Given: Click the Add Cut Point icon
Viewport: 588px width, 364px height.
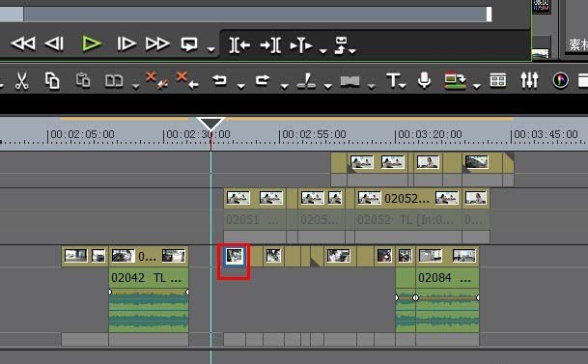Looking at the screenshot, I should click(x=306, y=80).
